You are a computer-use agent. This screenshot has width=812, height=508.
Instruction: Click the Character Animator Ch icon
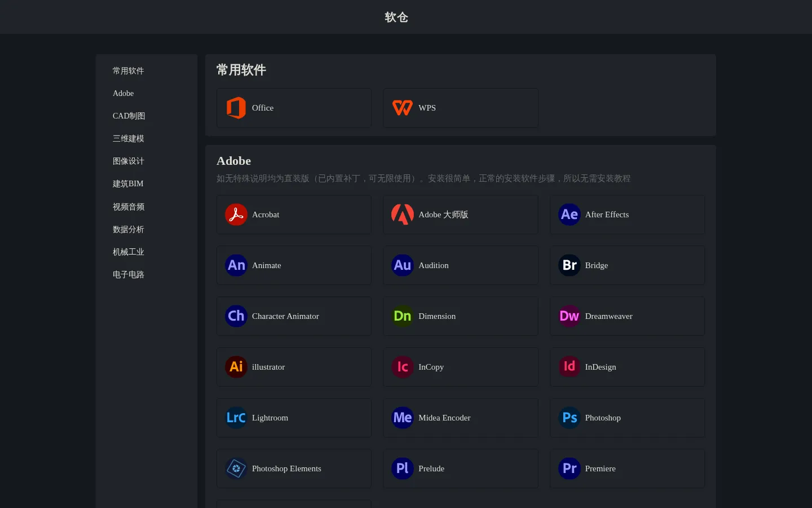[236, 316]
